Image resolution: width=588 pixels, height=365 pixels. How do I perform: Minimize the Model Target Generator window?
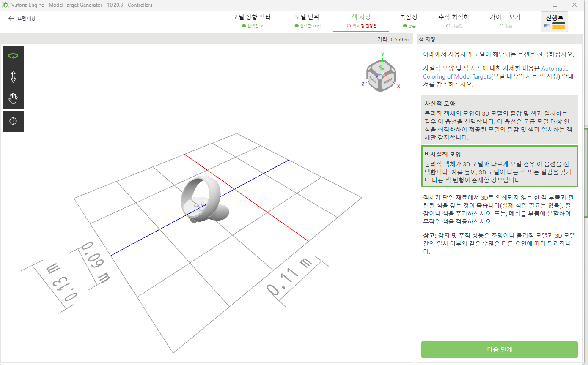tap(536, 5)
